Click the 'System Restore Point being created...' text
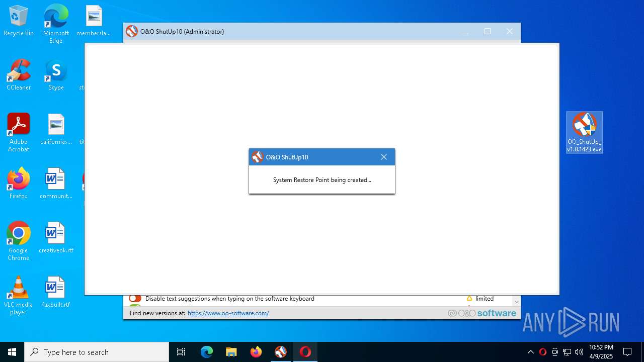The width and height of the screenshot is (644, 362). tap(322, 180)
